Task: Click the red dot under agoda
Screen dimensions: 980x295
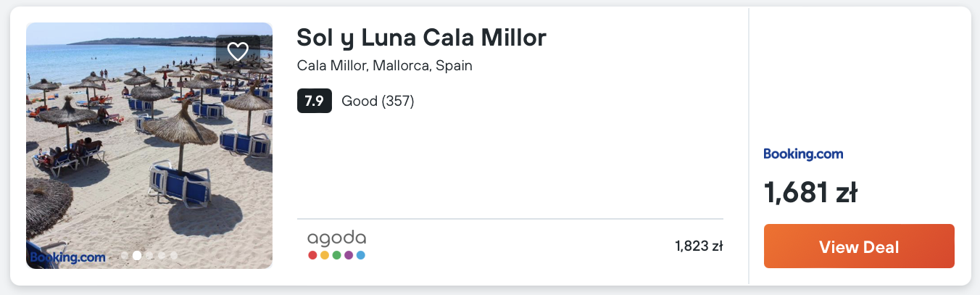Action: tap(312, 255)
